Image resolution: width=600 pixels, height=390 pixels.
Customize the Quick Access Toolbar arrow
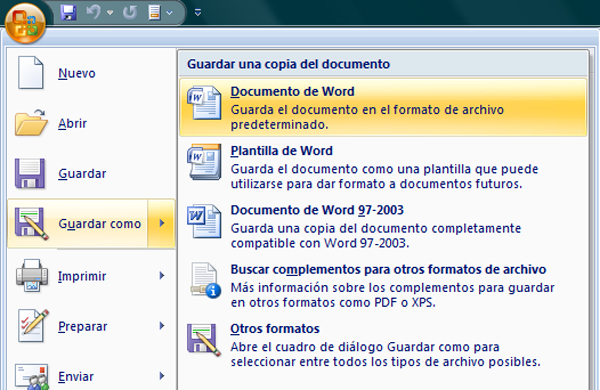[x=197, y=13]
